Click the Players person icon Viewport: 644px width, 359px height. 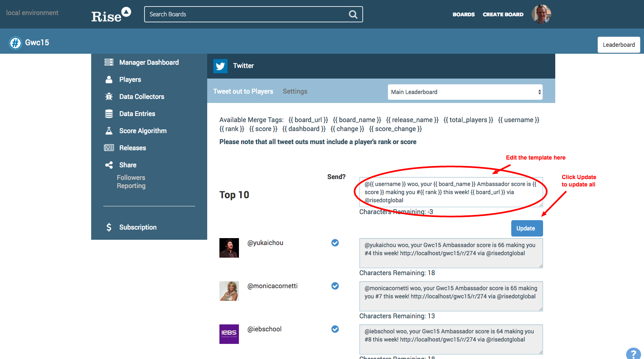(109, 79)
